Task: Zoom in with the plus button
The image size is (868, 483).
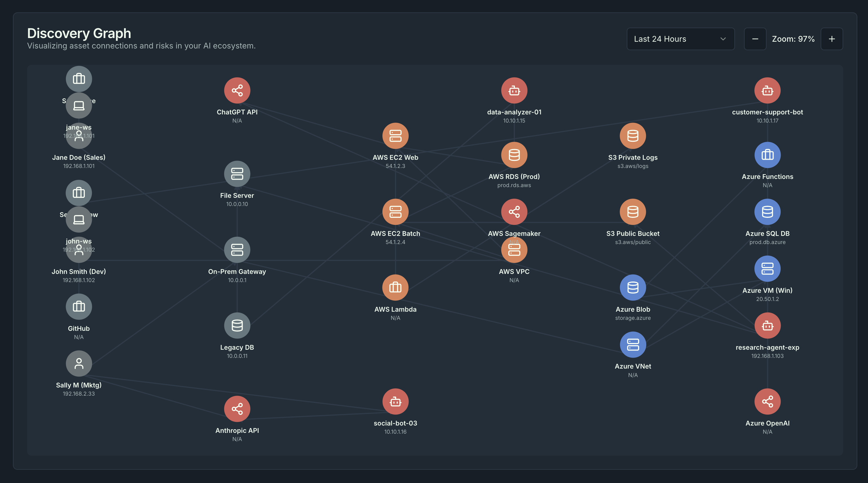Action: point(832,39)
